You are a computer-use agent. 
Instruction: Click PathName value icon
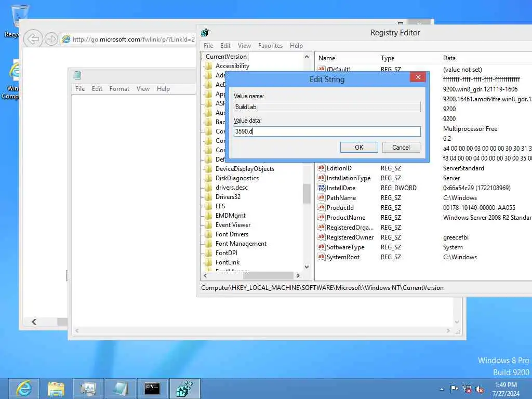tap(321, 197)
